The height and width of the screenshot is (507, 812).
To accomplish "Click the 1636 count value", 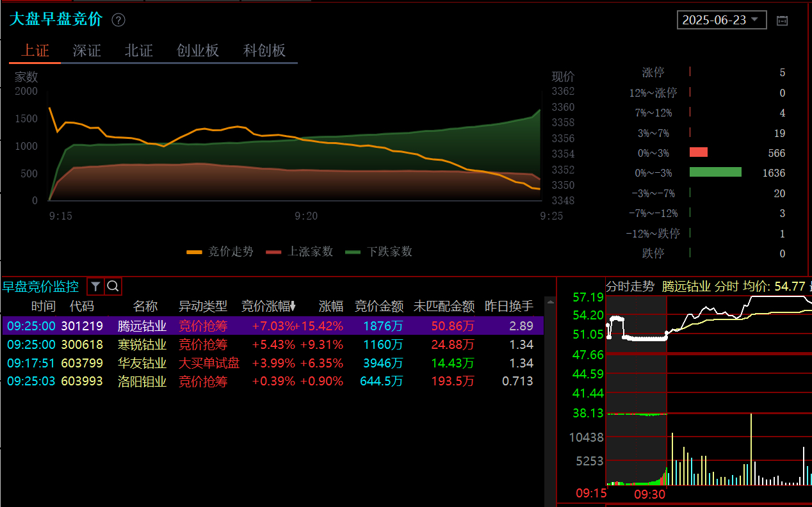I will [774, 173].
